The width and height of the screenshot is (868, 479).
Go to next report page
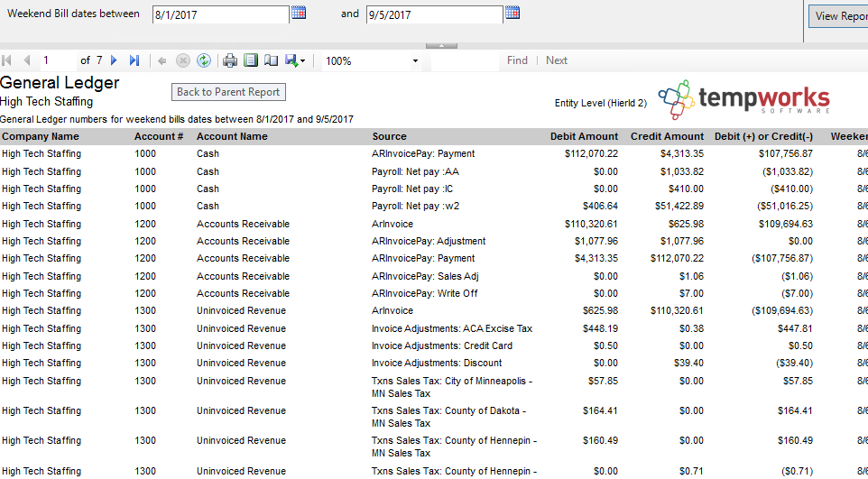click(x=114, y=60)
